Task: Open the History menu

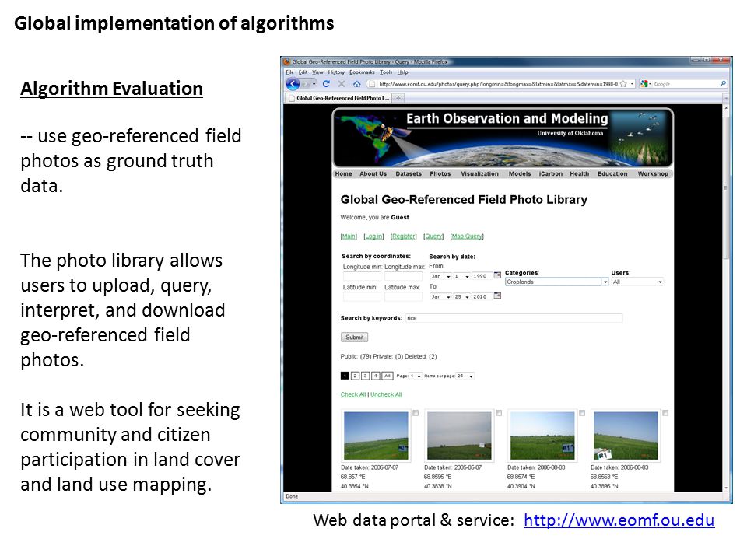Action: point(336,72)
